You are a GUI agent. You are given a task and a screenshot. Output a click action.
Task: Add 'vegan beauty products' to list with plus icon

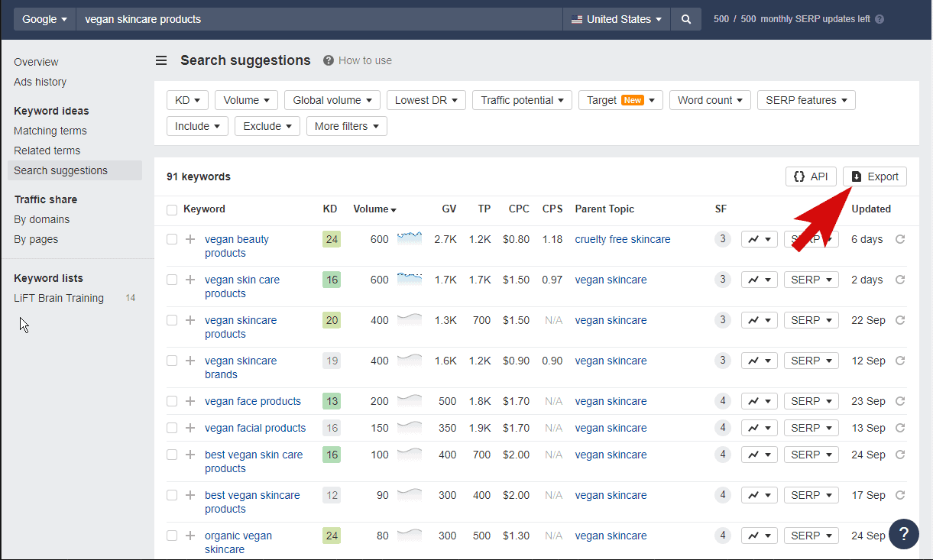click(x=190, y=239)
